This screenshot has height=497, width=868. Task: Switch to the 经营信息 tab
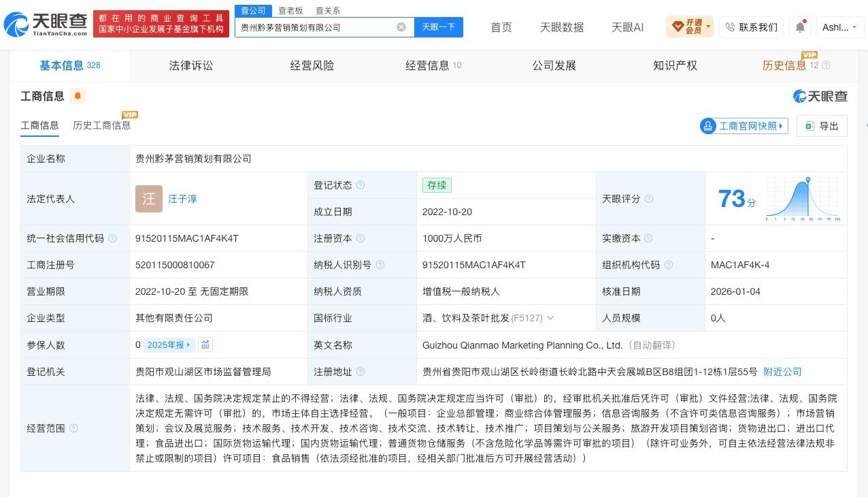433,65
